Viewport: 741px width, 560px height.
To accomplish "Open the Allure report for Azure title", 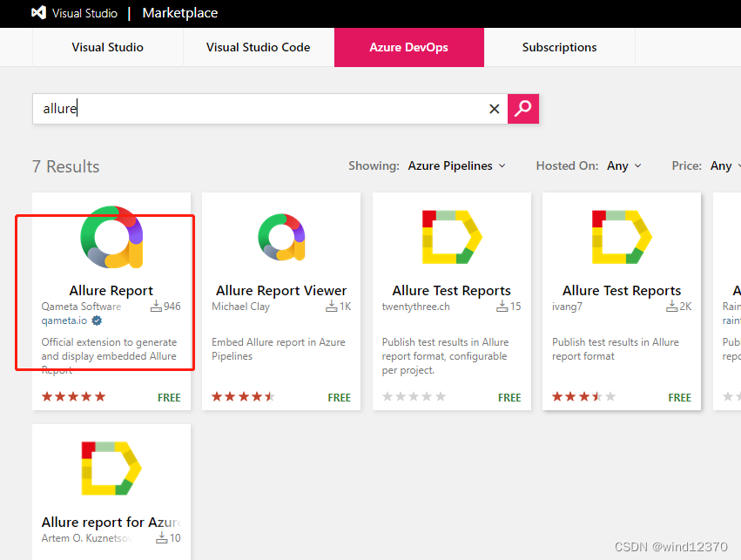I will [111, 522].
